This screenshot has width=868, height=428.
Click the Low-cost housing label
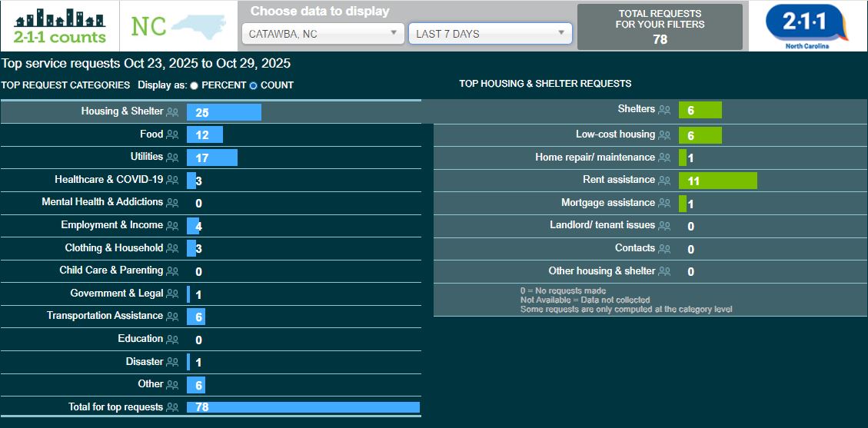pos(615,134)
